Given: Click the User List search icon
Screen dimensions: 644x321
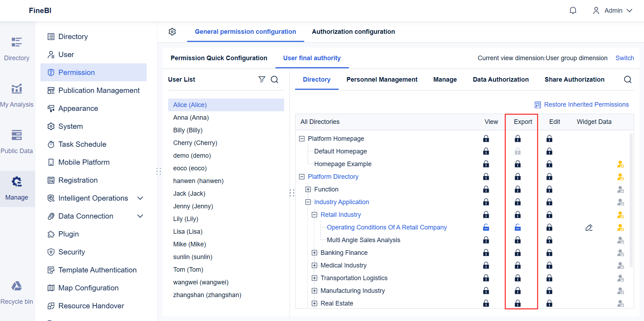Looking at the screenshot, I should pyautogui.click(x=275, y=80).
